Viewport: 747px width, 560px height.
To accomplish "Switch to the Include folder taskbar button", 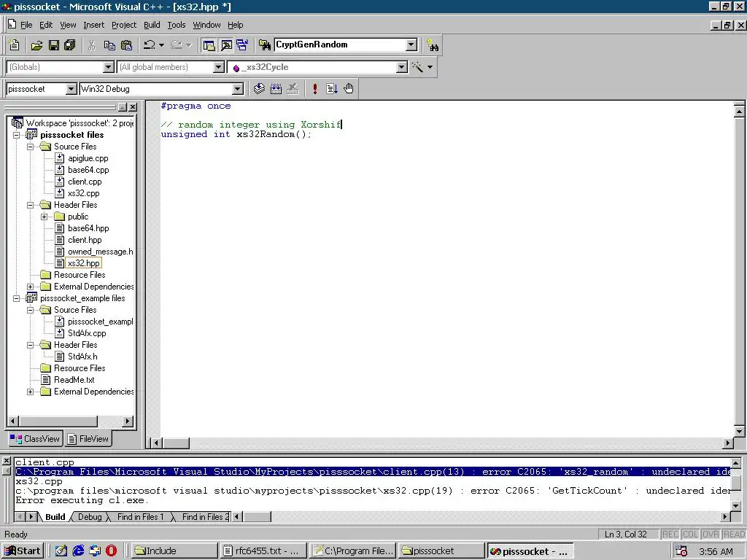I will (x=174, y=551).
